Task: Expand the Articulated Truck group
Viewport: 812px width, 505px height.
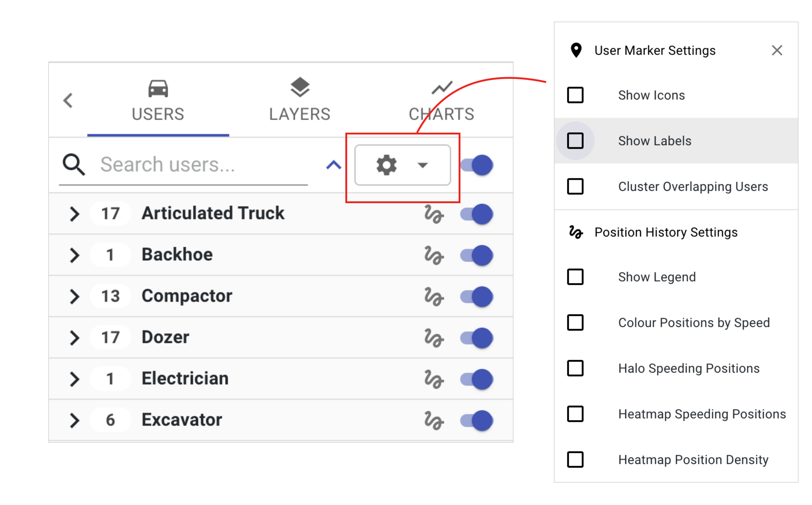Action: pyautogui.click(x=75, y=214)
